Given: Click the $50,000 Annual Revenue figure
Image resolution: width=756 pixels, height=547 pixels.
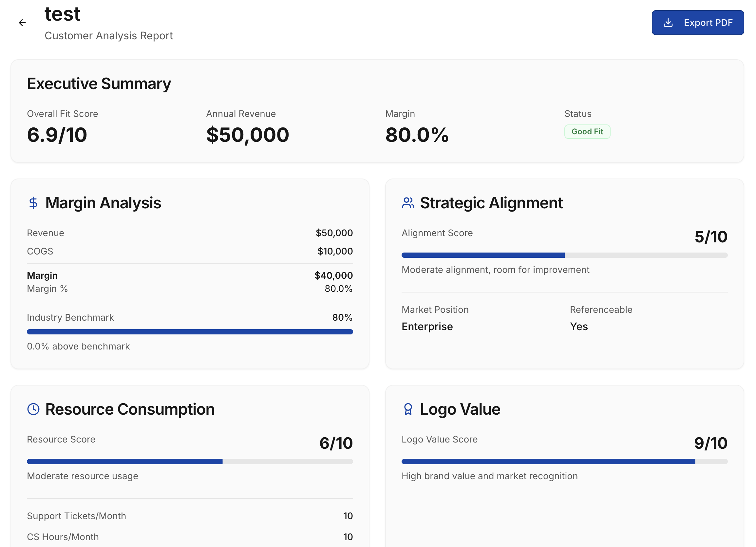Looking at the screenshot, I should click(x=248, y=135).
